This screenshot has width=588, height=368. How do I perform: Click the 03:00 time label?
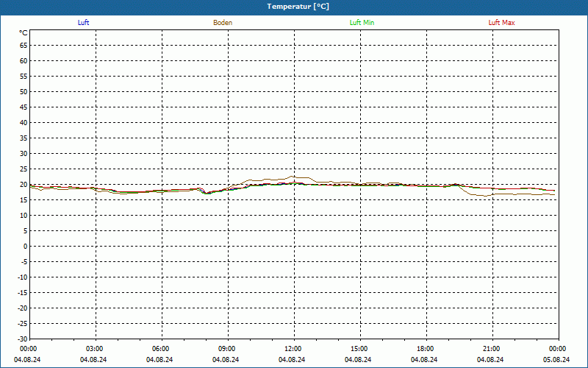96,349
